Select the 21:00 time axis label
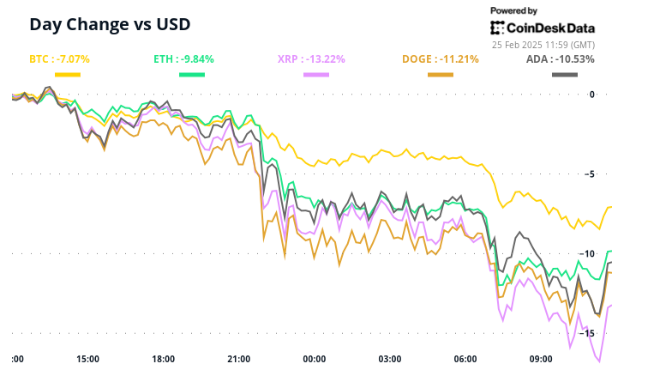The width and height of the screenshot is (645, 372). 239,359
